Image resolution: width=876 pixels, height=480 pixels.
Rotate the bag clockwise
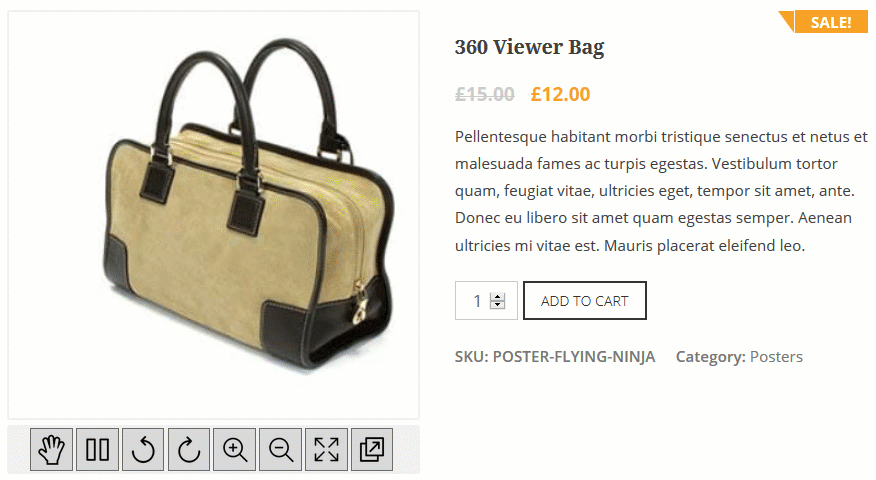[x=189, y=449]
